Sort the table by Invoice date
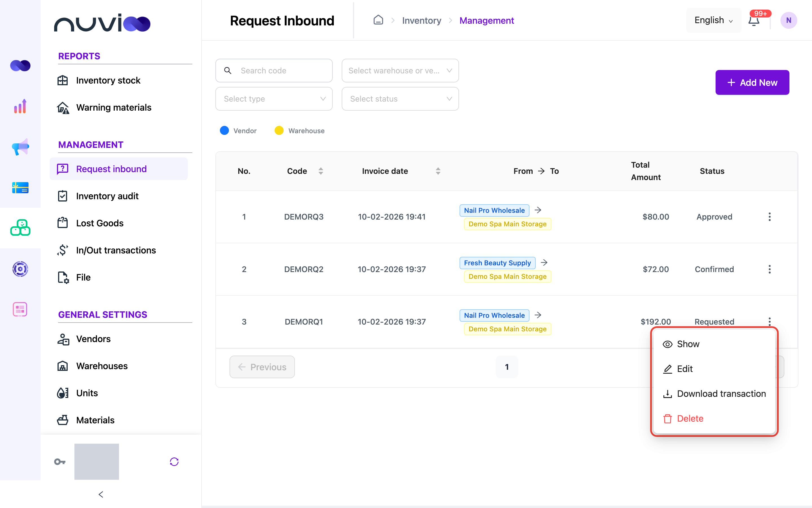The width and height of the screenshot is (812, 508). tap(438, 171)
